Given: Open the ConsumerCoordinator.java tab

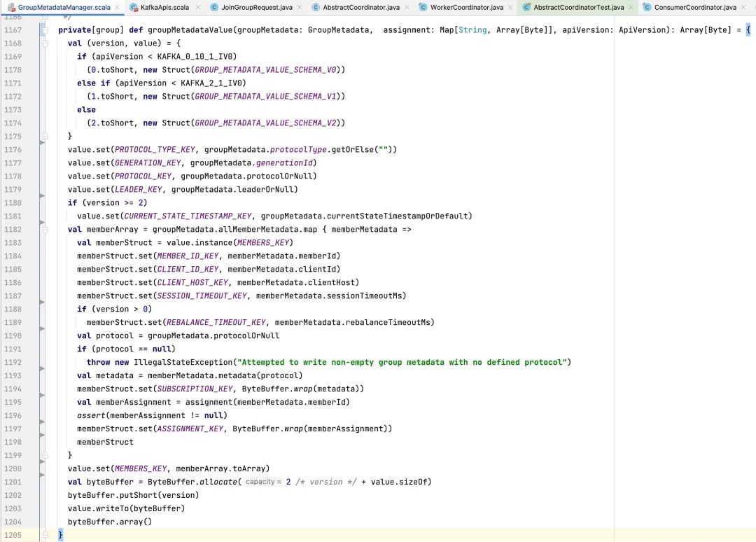Looking at the screenshot, I should pyautogui.click(x=695, y=7).
